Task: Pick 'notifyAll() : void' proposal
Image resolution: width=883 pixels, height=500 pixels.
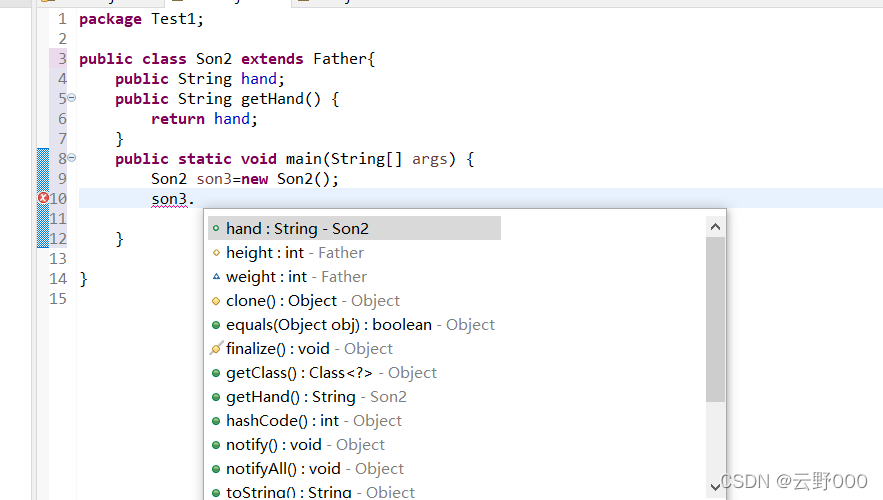Action: 315,469
